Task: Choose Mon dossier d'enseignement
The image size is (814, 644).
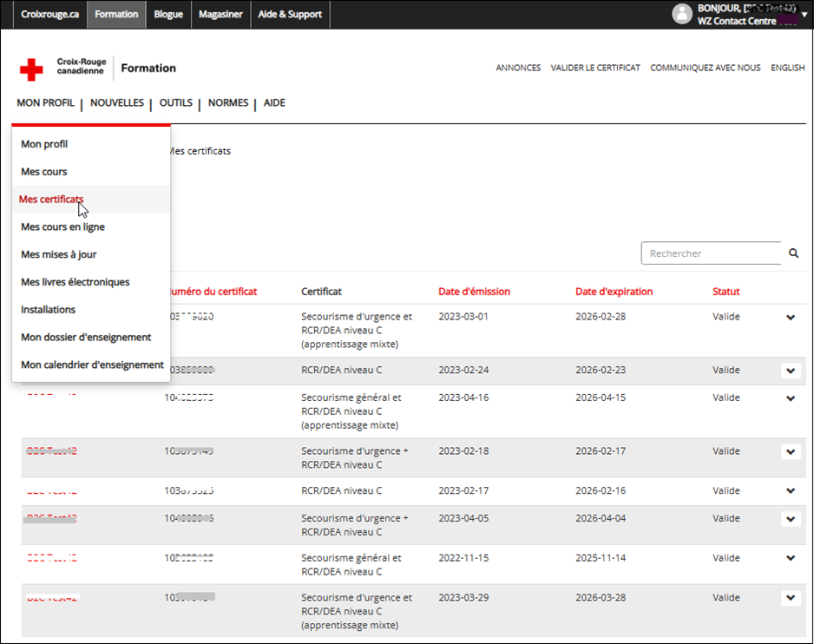Action: pyautogui.click(x=91, y=337)
